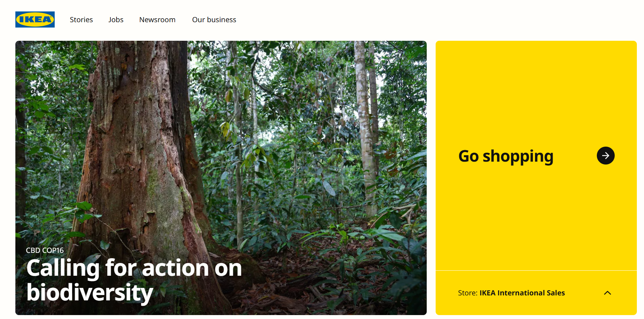Return to the homepage via the IKEA emblem
This screenshot has height=319, width=644.
point(35,20)
